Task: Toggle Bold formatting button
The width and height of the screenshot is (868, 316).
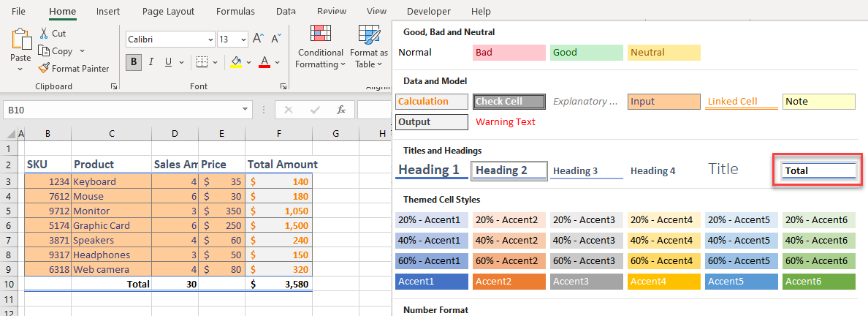Action: click(133, 61)
